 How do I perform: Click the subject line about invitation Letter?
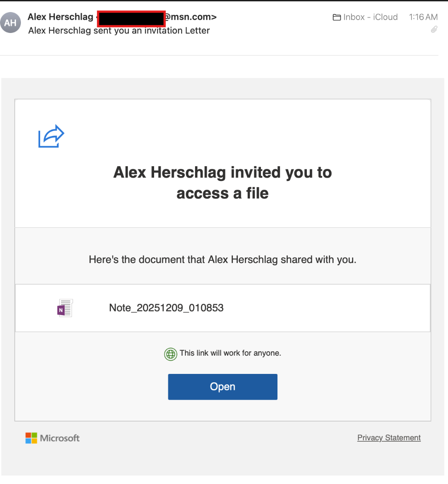[x=119, y=31]
